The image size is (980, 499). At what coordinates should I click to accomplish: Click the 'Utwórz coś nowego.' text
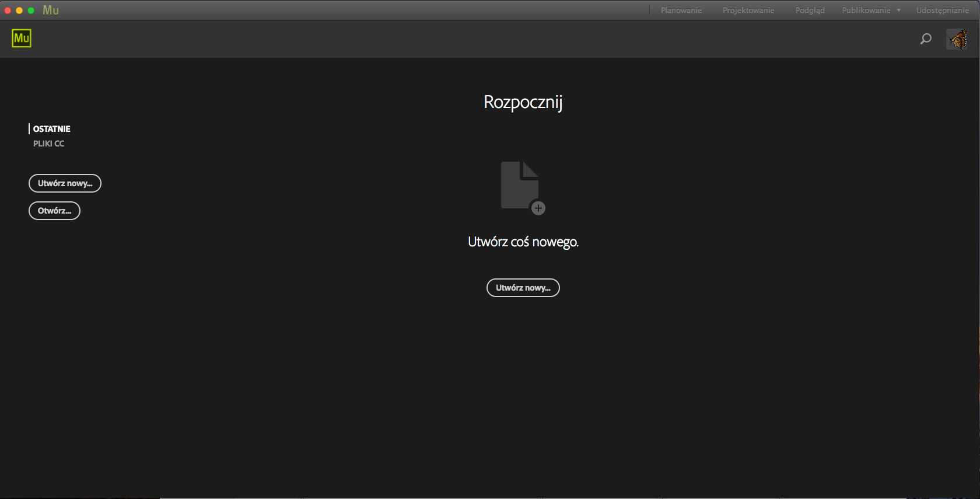(523, 242)
